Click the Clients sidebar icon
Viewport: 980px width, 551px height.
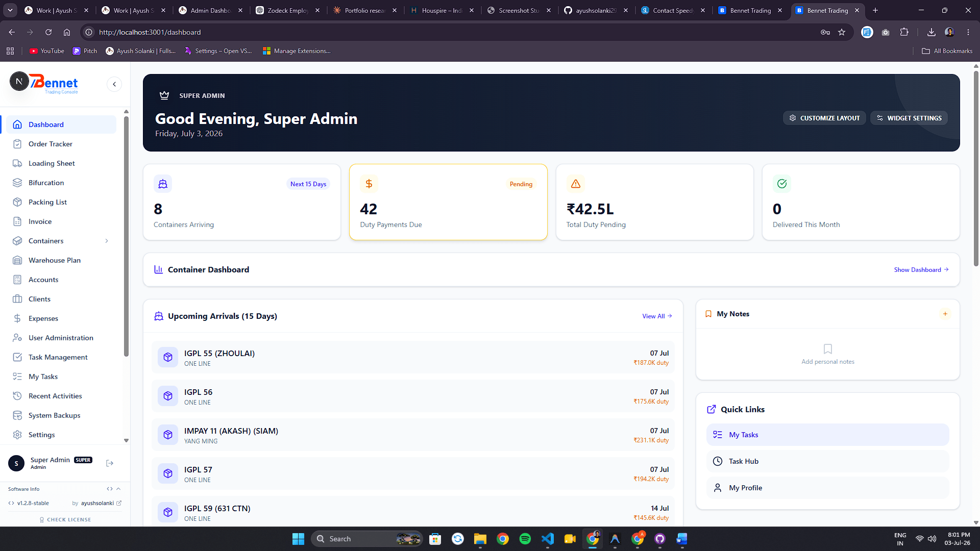click(17, 299)
